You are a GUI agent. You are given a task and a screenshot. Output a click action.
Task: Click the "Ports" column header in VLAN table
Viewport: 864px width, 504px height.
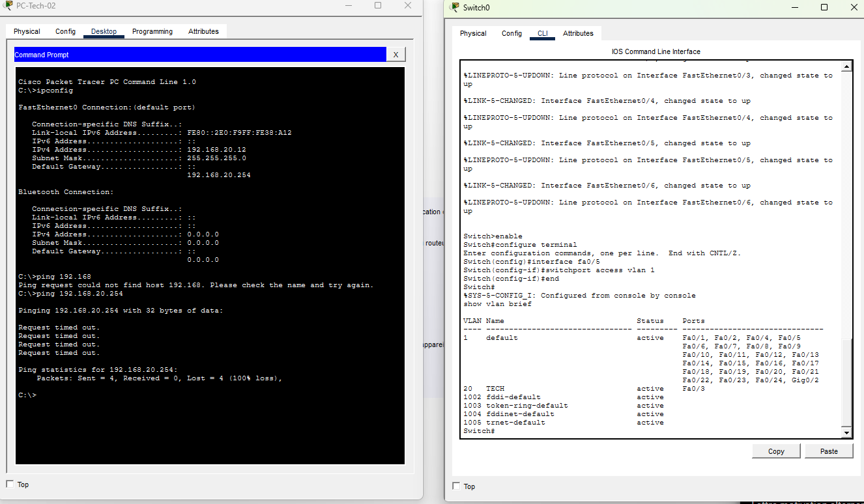[x=694, y=321]
